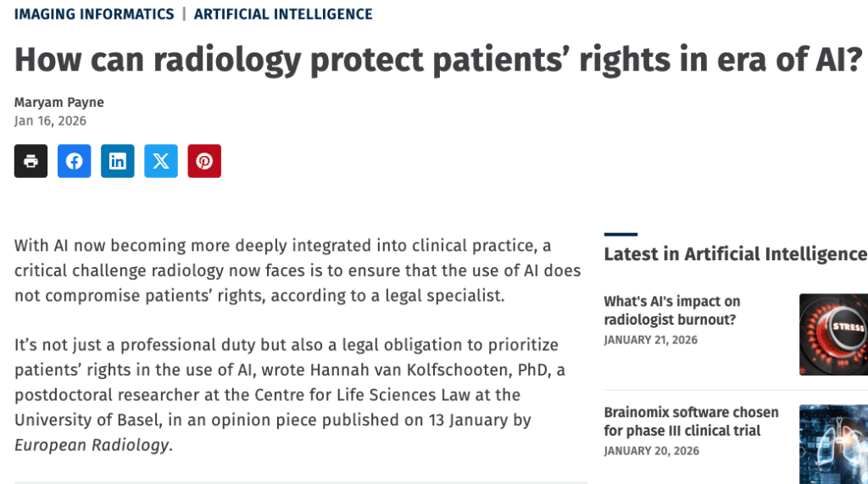Click the January 21, 2026 date label
The height and width of the screenshot is (484, 868).
tap(650, 340)
